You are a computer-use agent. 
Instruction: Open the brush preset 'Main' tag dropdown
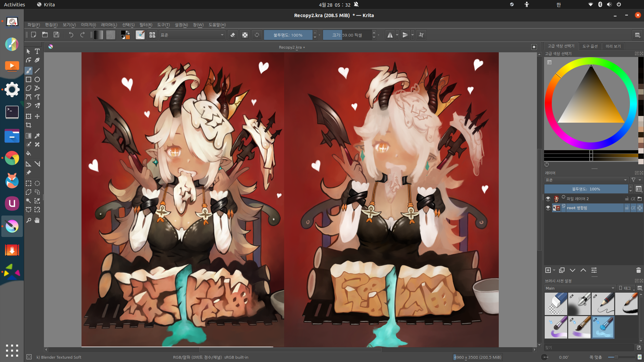(x=580, y=288)
